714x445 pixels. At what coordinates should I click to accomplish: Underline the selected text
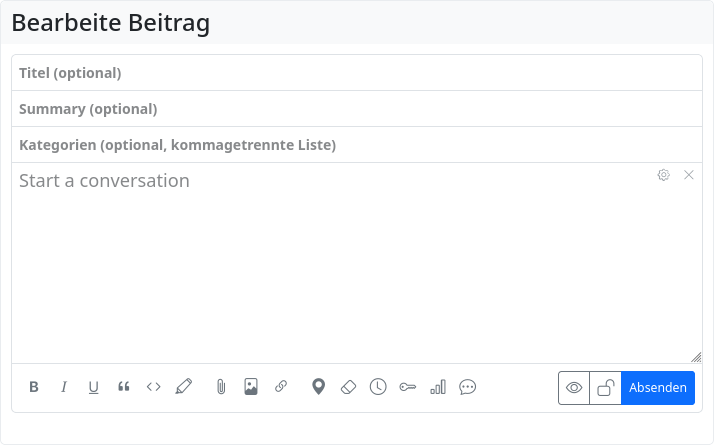94,387
